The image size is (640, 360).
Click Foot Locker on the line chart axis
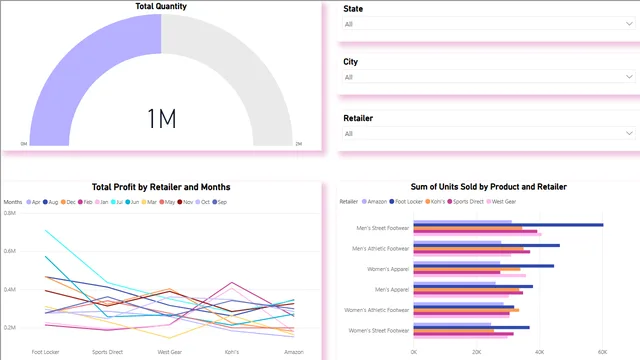tap(45, 352)
